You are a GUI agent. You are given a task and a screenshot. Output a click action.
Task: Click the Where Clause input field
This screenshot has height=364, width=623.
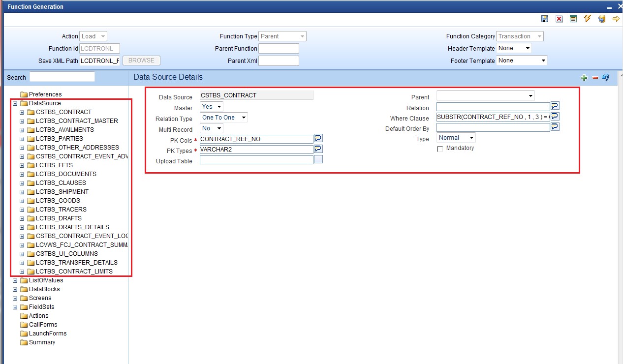493,117
